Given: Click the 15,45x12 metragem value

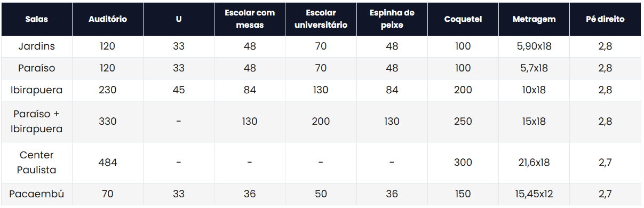Looking at the screenshot, I should click(534, 194).
